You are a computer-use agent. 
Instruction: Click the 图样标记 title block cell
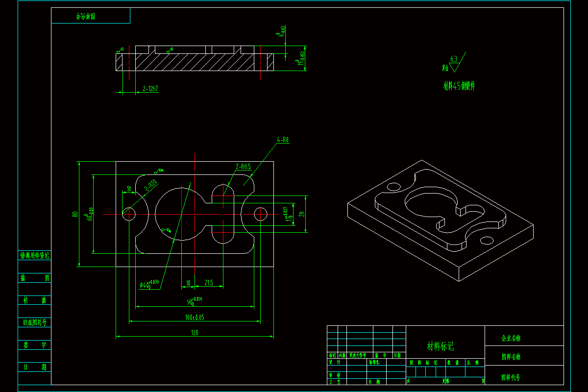pyautogui.click(x=426, y=363)
